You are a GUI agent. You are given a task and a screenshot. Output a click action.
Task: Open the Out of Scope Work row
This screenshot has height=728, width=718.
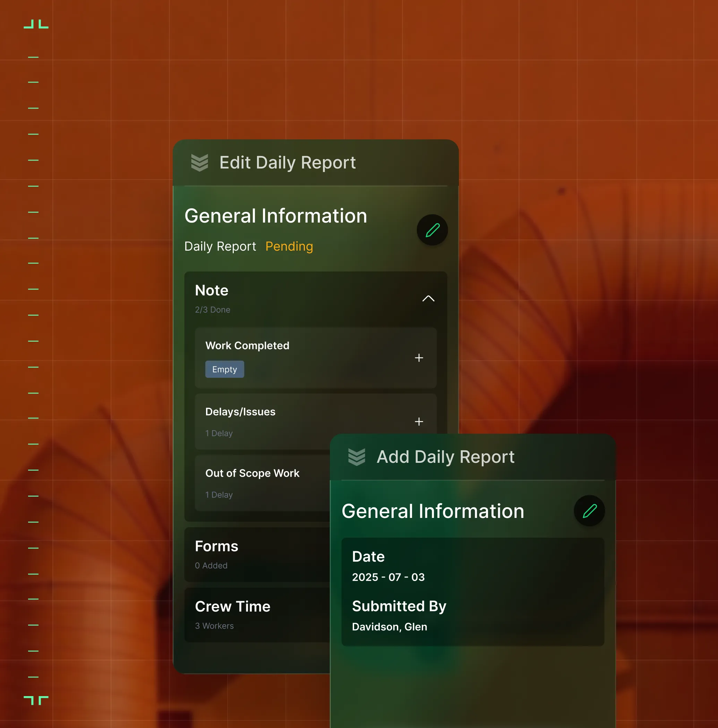point(263,483)
